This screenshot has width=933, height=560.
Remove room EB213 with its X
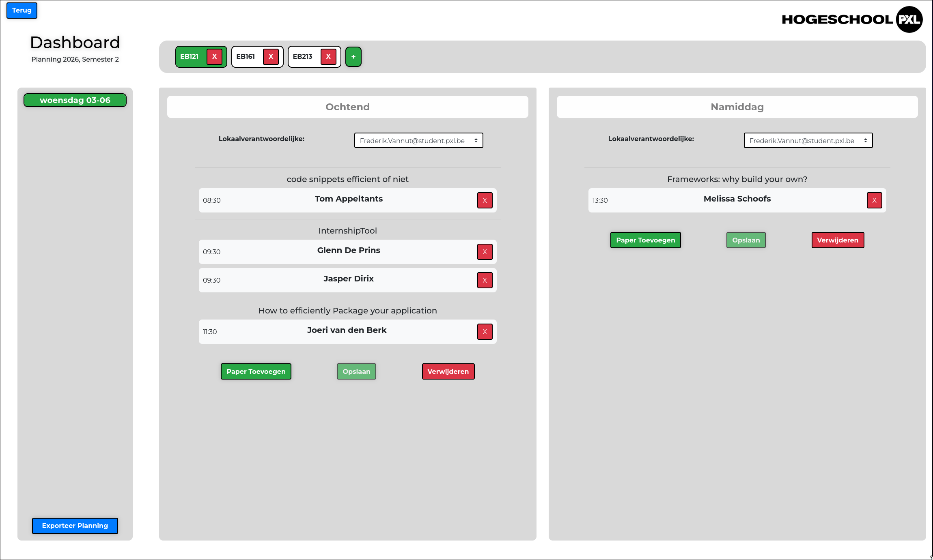point(328,57)
